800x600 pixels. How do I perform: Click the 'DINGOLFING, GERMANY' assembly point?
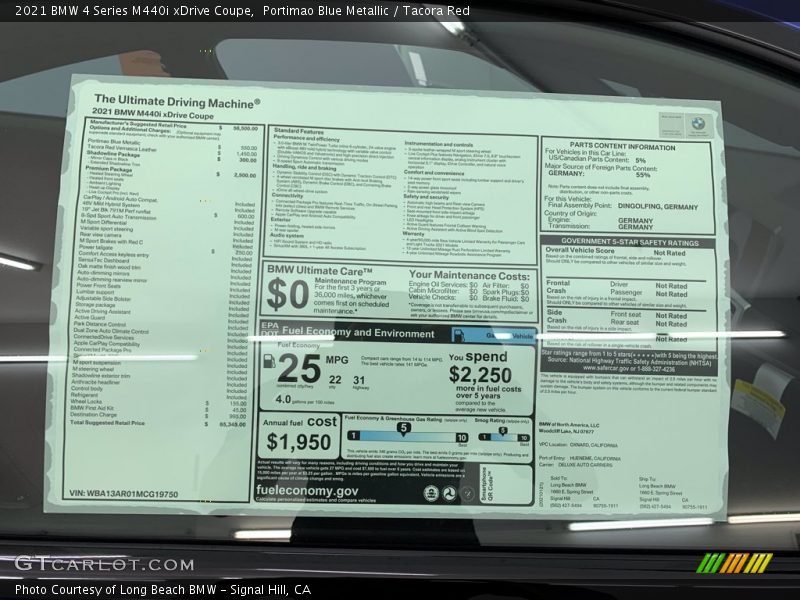coord(658,207)
